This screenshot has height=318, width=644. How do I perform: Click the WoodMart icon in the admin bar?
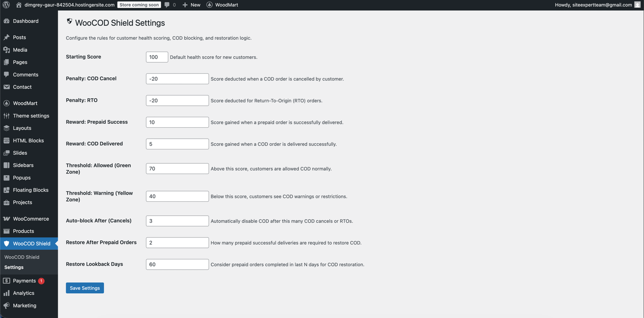209,5
